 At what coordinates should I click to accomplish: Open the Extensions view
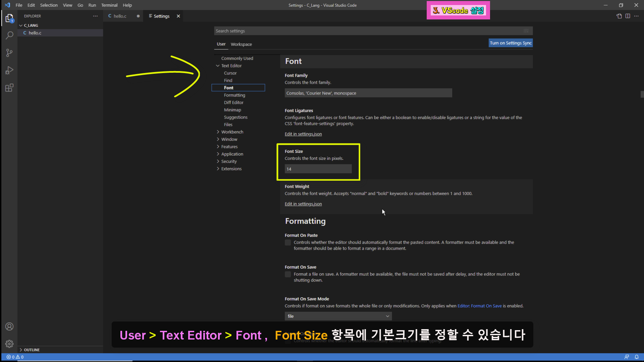(x=9, y=88)
